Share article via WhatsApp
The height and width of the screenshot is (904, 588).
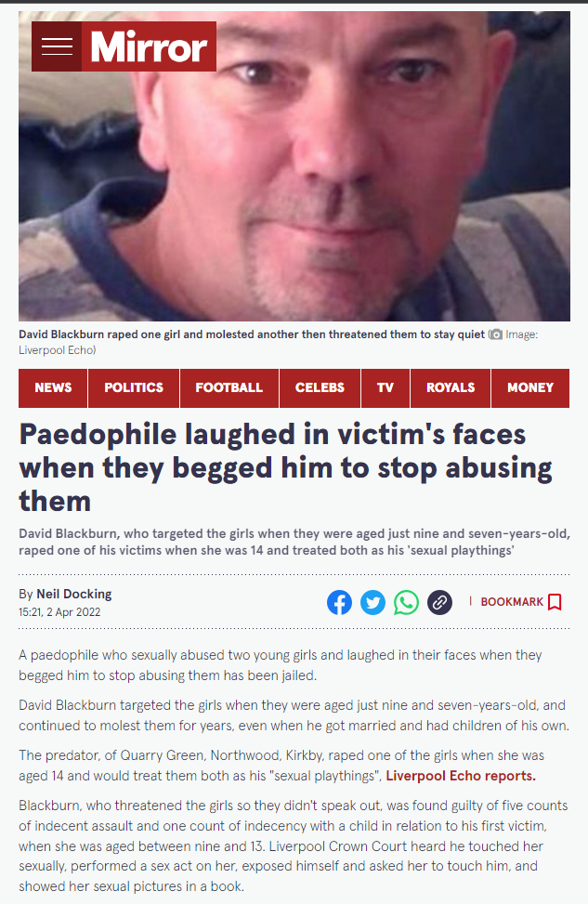407,602
